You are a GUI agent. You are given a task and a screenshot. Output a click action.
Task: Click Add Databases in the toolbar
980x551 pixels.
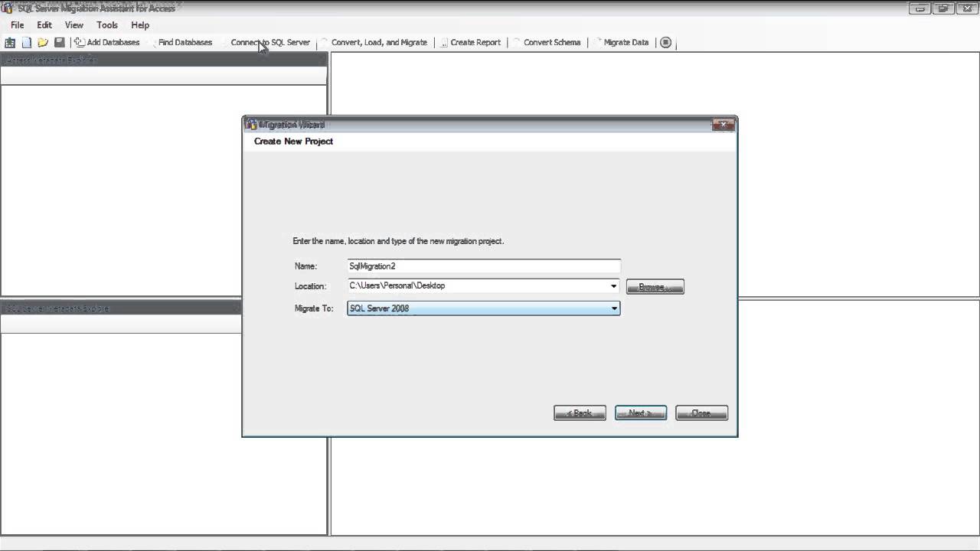[107, 43]
